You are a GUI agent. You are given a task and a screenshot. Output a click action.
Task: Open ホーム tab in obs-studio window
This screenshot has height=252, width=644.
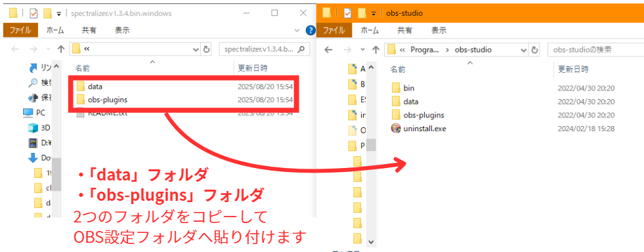[x=369, y=30]
